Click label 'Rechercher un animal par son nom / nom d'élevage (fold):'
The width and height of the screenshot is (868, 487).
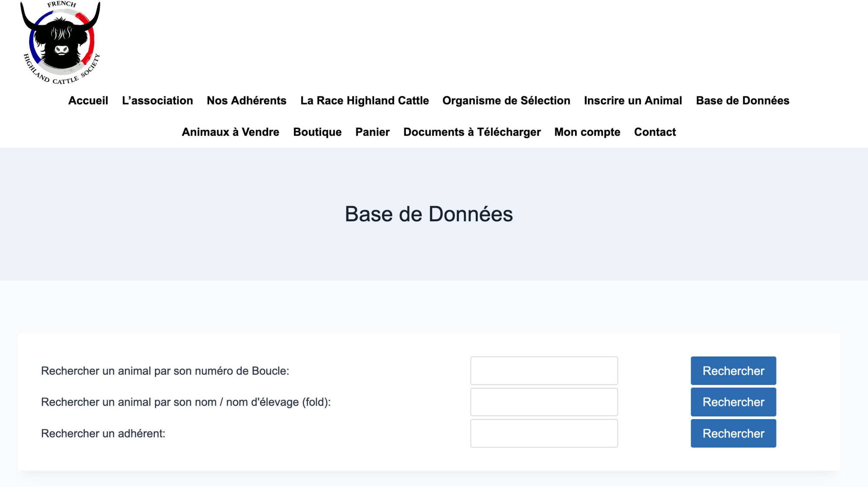tap(186, 402)
